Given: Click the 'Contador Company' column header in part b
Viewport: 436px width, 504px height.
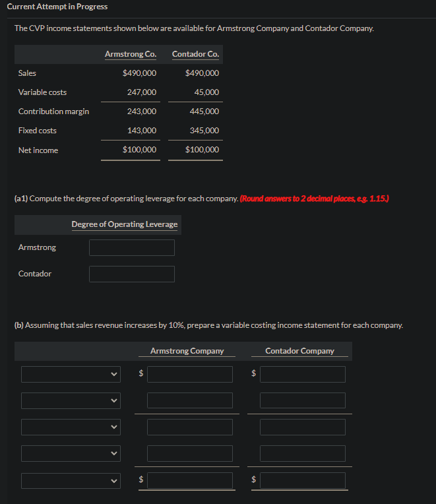Looking at the screenshot, I should (x=299, y=351).
